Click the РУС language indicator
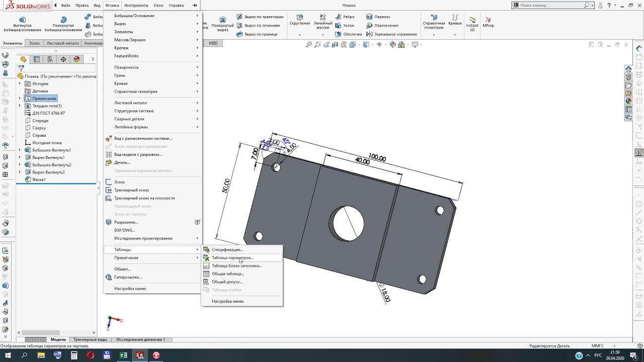644x362 pixels. click(x=598, y=355)
